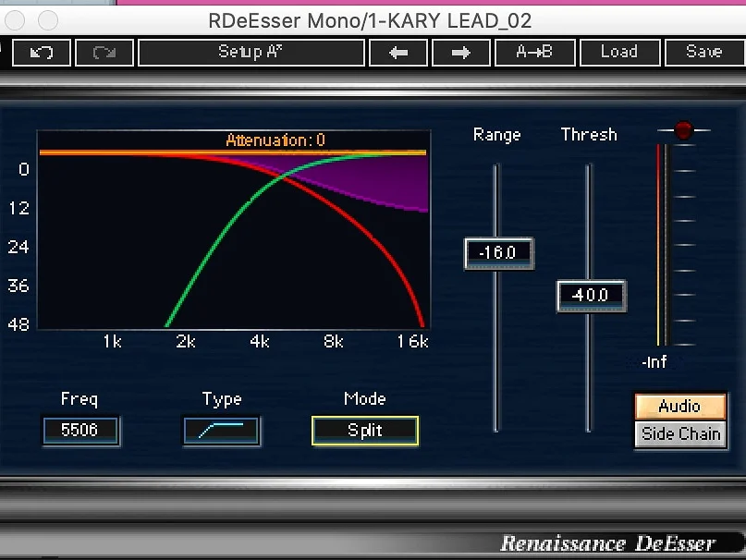This screenshot has height=560, width=746.
Task: Toggle the sidechain filter Type button
Action: pos(222,431)
